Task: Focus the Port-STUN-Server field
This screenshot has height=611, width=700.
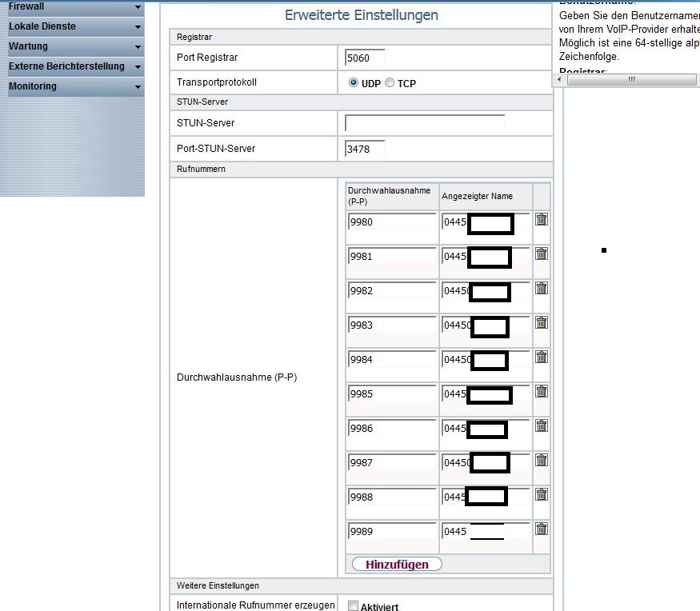Action: (x=365, y=149)
